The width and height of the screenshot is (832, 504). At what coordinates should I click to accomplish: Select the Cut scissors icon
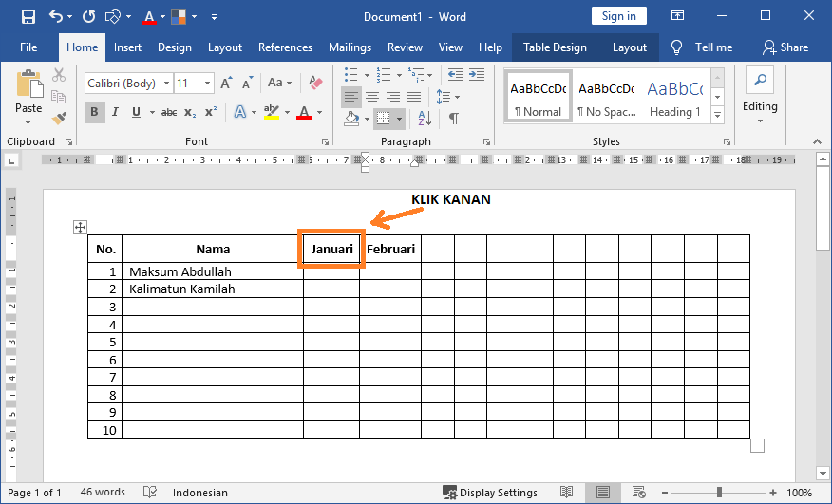click(x=59, y=75)
